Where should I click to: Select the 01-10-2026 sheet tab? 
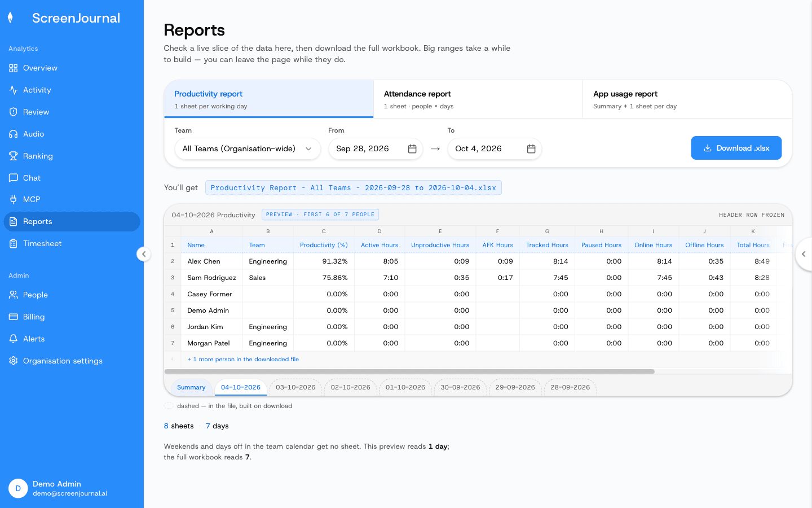click(405, 388)
